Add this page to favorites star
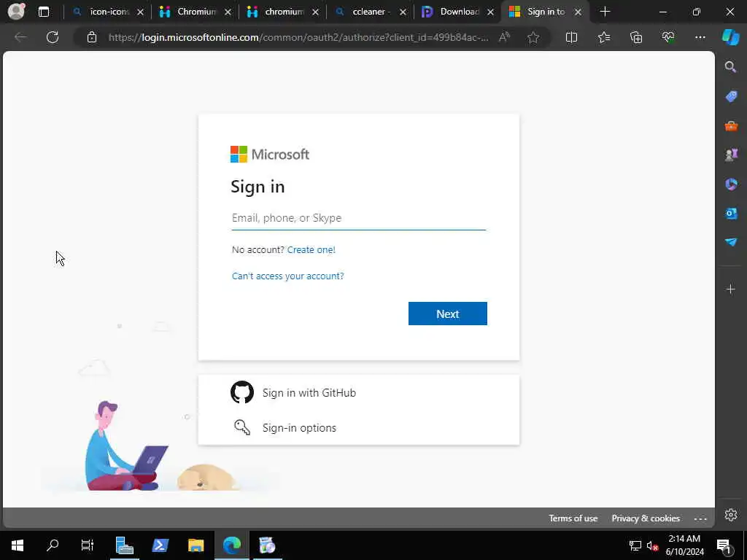This screenshot has height=560, width=747. pyautogui.click(x=533, y=37)
